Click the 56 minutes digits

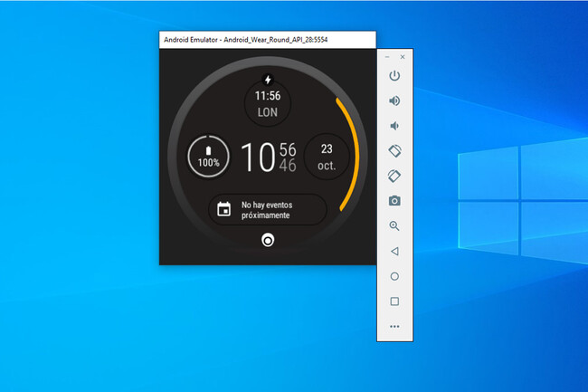[288, 149]
